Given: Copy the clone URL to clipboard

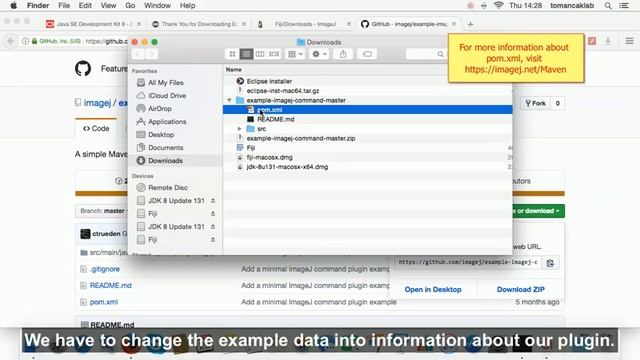Looking at the screenshot, I should [550, 263].
